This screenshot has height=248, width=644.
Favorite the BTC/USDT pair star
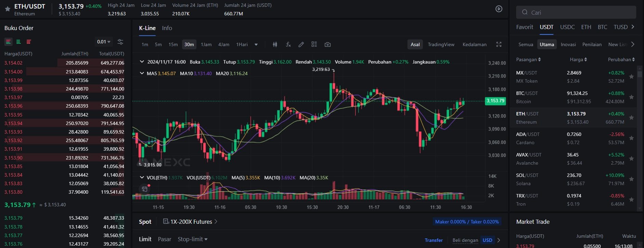click(x=631, y=97)
